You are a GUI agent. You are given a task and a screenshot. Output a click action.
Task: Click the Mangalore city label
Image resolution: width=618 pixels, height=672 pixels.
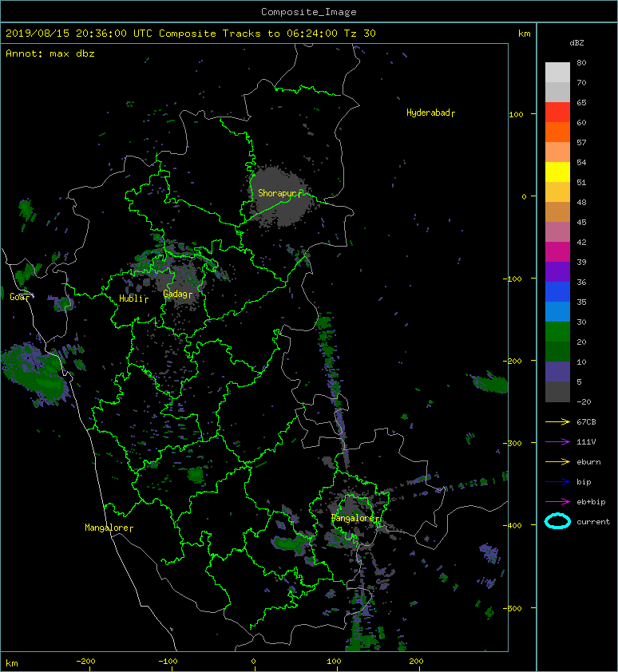[109, 528]
